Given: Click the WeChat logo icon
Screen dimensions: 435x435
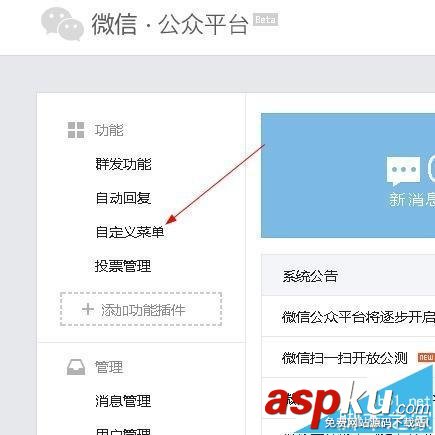Looking at the screenshot, I should (62, 24).
